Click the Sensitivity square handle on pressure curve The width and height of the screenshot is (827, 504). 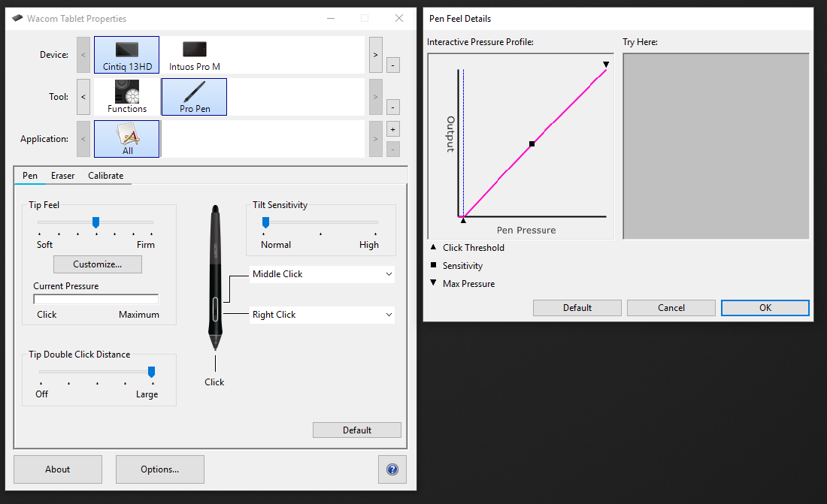tap(532, 143)
